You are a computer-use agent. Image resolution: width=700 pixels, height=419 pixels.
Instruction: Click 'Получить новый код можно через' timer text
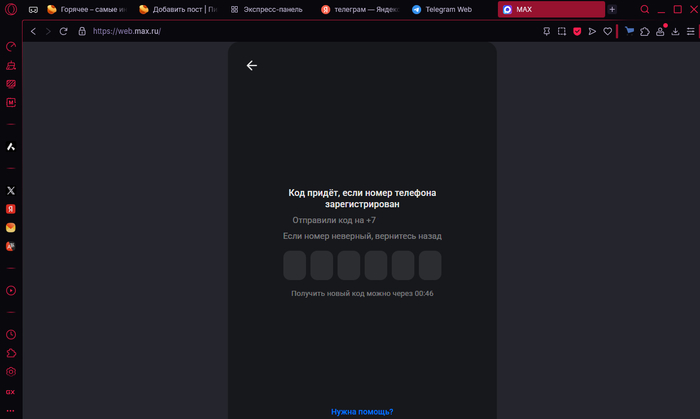click(362, 294)
